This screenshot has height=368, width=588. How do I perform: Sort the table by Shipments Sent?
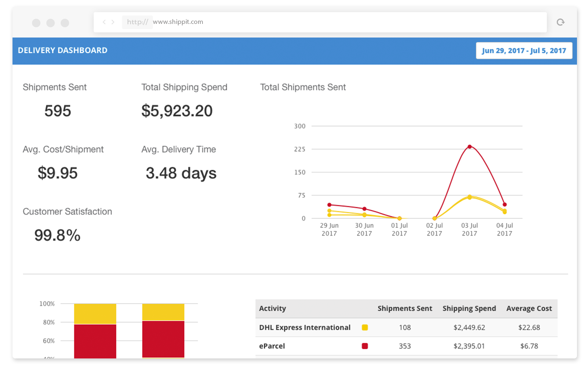click(405, 308)
